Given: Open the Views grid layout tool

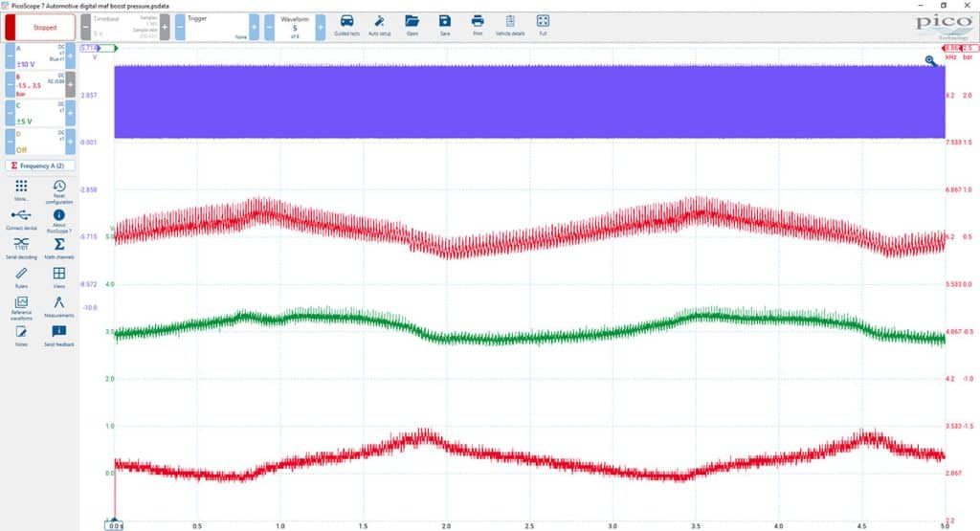Looking at the screenshot, I should [x=58, y=277].
